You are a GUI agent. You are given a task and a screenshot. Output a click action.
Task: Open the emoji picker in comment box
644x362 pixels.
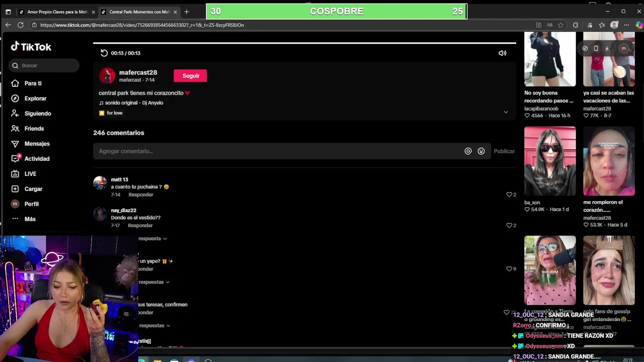coord(481,151)
